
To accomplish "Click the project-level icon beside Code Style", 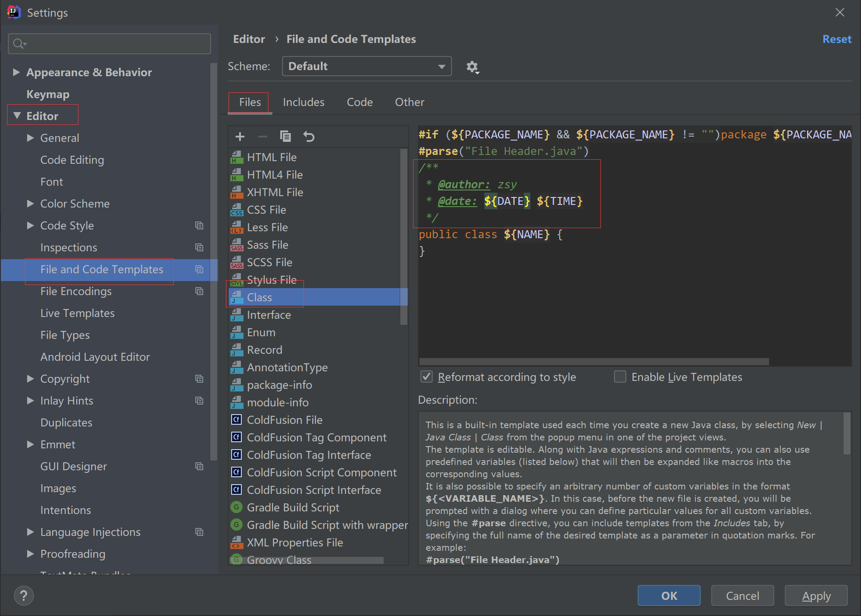I will pos(199,225).
